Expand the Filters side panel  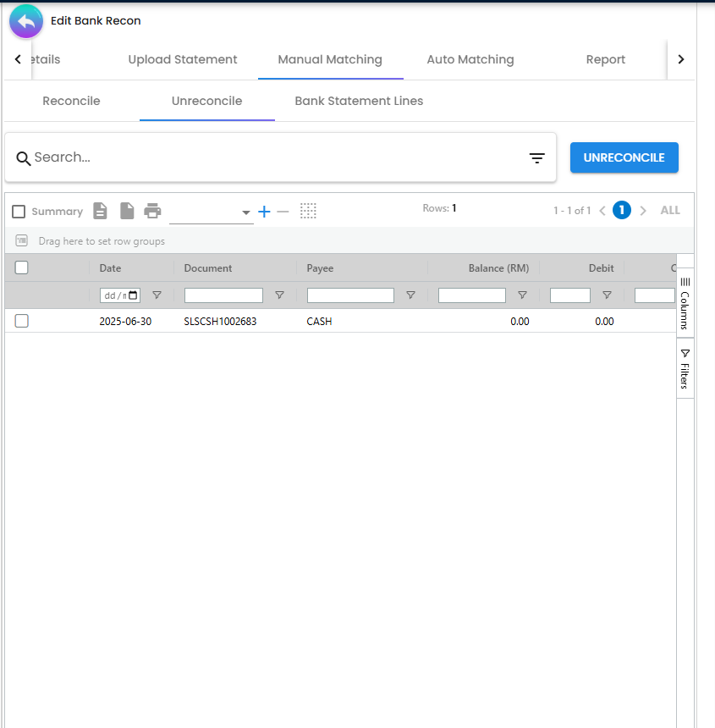[x=685, y=368]
